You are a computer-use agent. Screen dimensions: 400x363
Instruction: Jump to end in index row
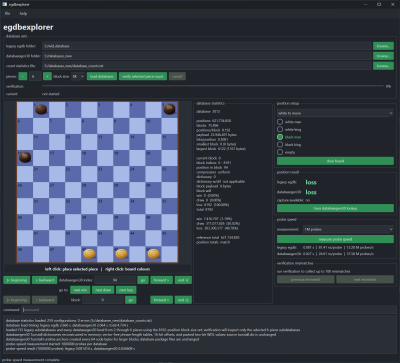click(x=183, y=280)
